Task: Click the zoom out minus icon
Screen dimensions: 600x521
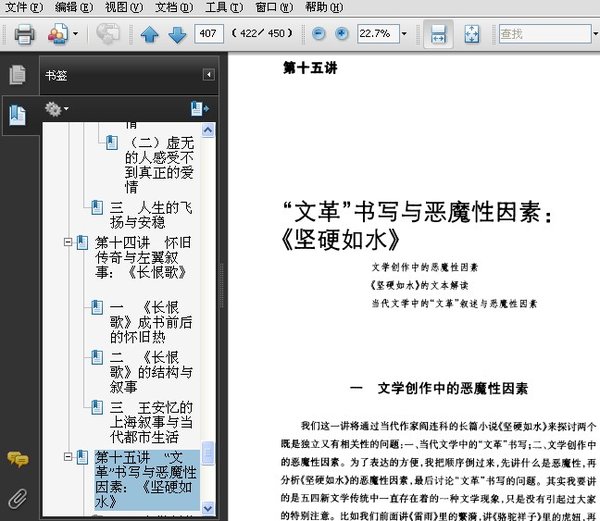Action: tap(318, 34)
